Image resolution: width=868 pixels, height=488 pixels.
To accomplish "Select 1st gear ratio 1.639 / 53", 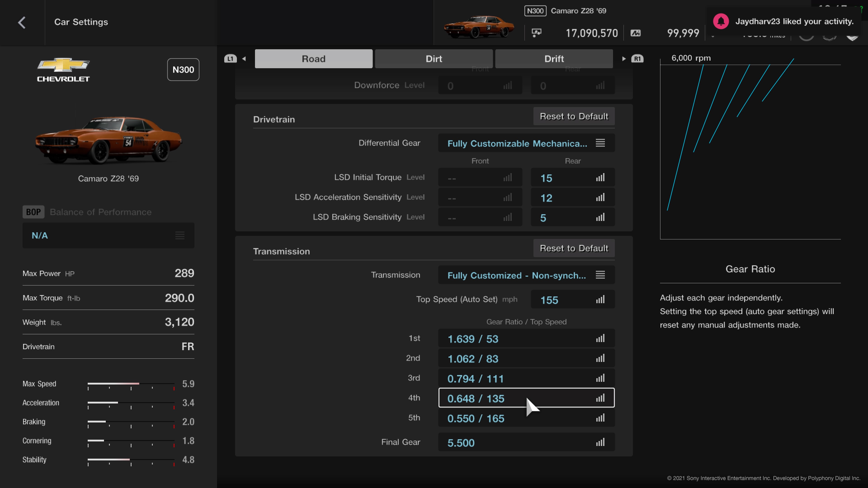I will [x=526, y=338].
